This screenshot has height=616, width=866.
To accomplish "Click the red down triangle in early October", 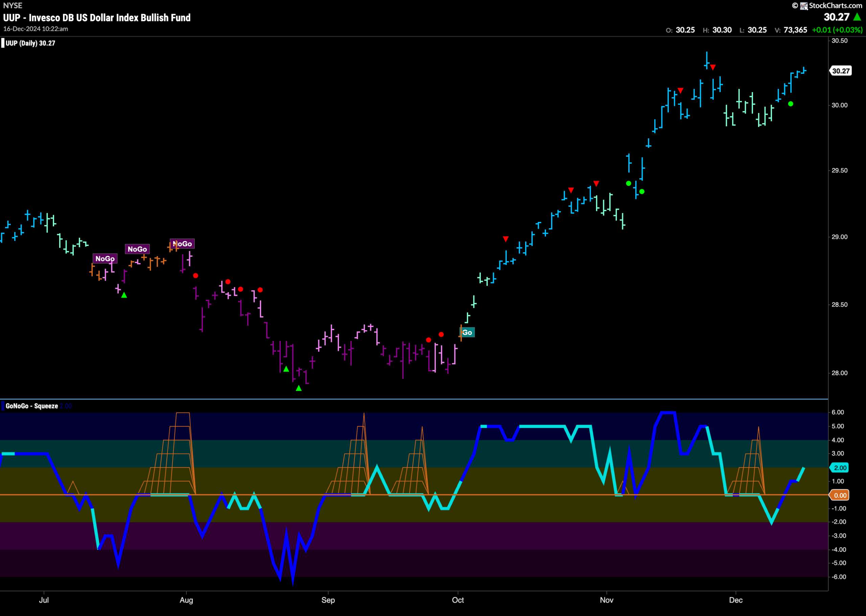I will coord(506,239).
